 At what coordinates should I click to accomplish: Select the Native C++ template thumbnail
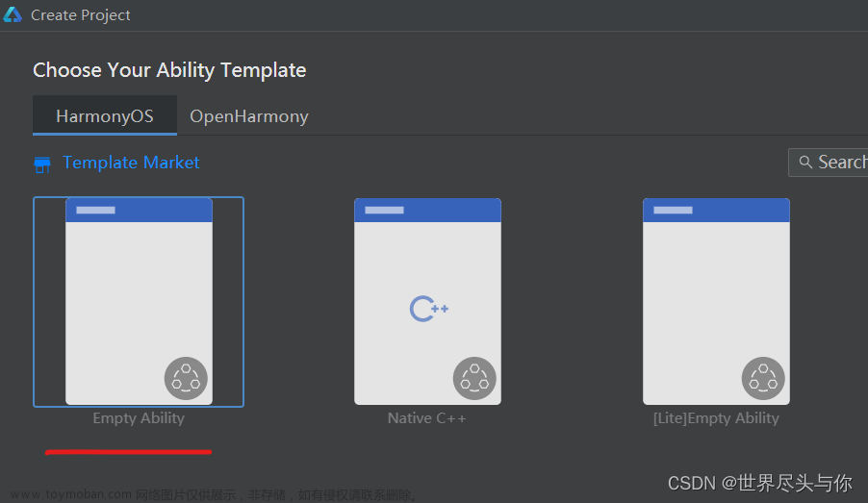coord(427,302)
